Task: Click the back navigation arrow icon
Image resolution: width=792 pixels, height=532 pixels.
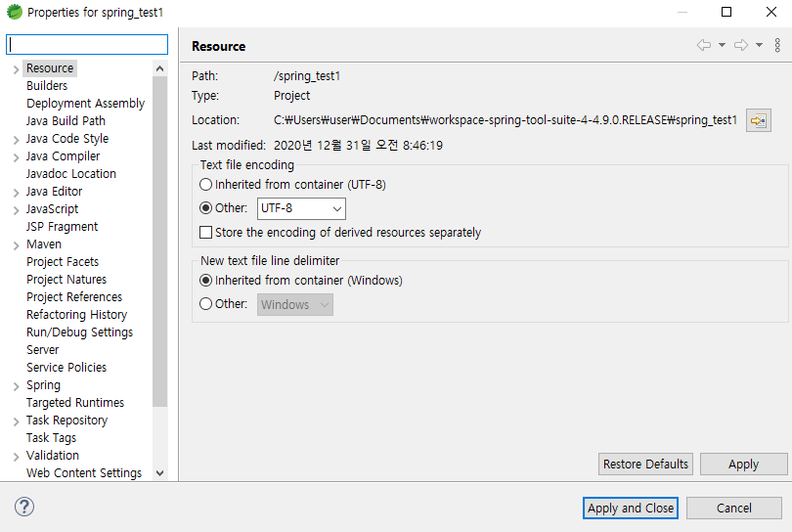Action: [704, 45]
